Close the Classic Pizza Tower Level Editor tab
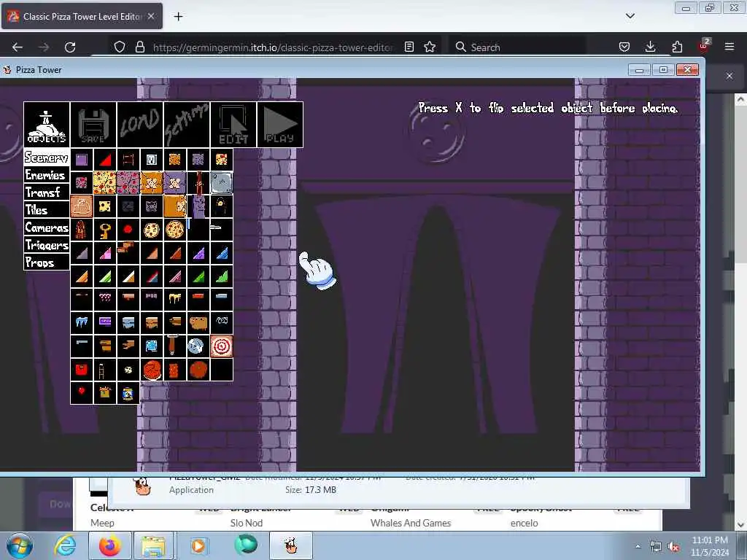 151,16
